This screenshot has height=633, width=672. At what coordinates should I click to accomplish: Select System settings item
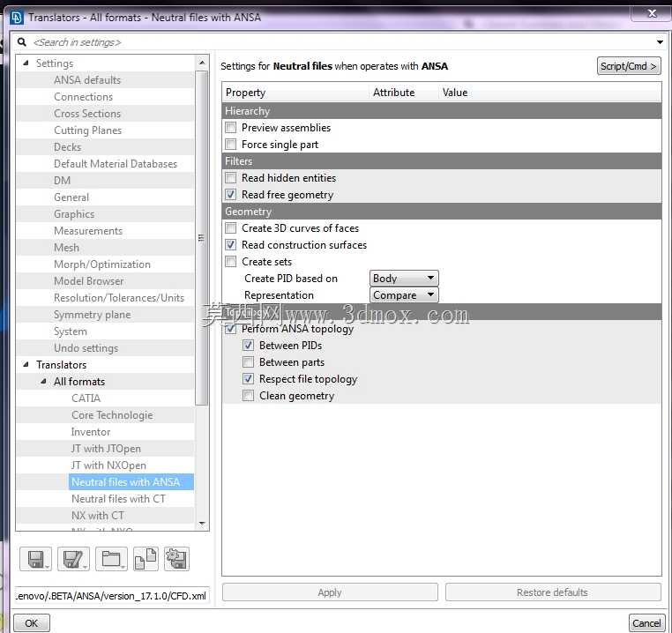(x=71, y=331)
